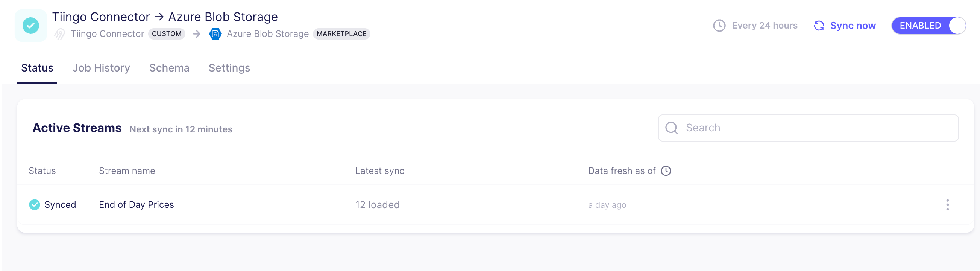Viewport: 980px width, 271px height.
Task: Select the End of Day Prices stream row
Action: coord(495,205)
